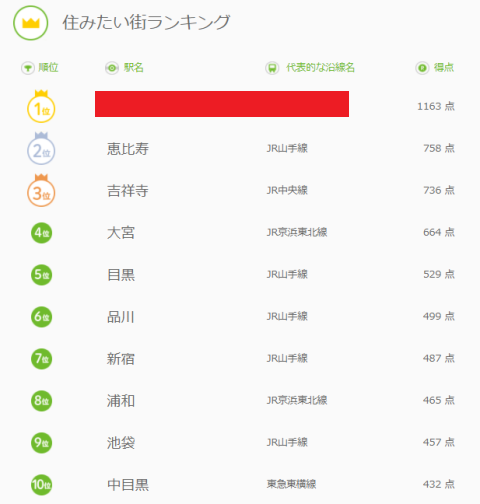Click the eye icon next to 駅名
The height and width of the screenshot is (504, 480).
coord(112,68)
